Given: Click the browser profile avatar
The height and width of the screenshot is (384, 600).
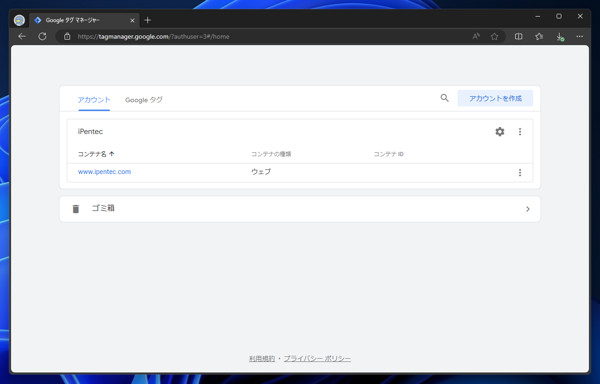Looking at the screenshot, I should click(x=19, y=20).
